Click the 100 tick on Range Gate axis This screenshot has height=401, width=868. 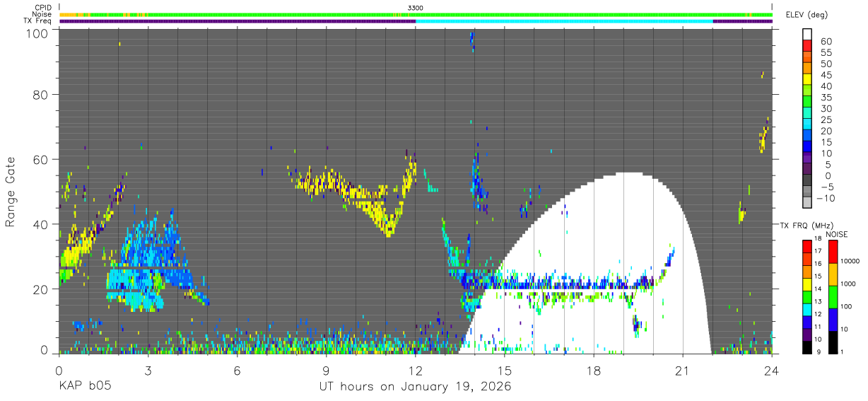point(37,33)
